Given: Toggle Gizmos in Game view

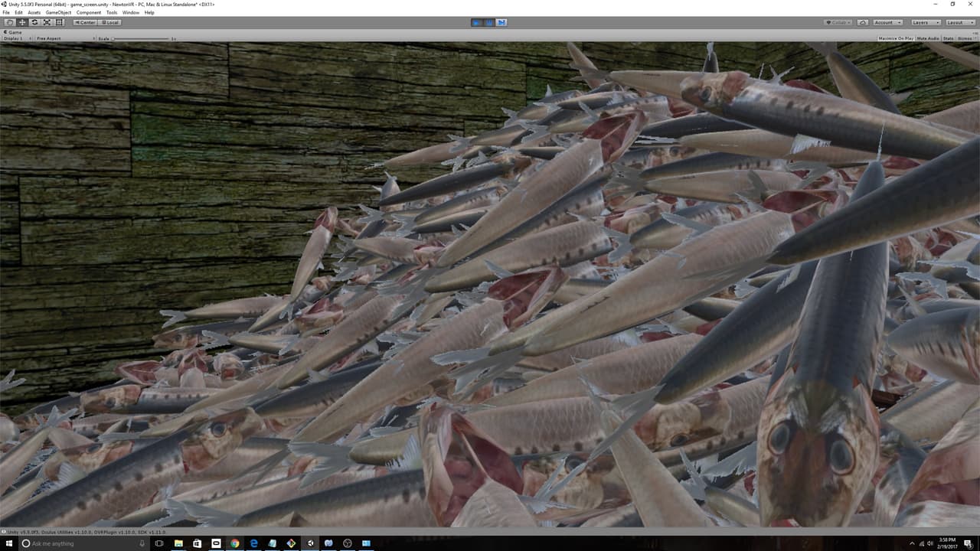Looking at the screenshot, I should (x=966, y=38).
